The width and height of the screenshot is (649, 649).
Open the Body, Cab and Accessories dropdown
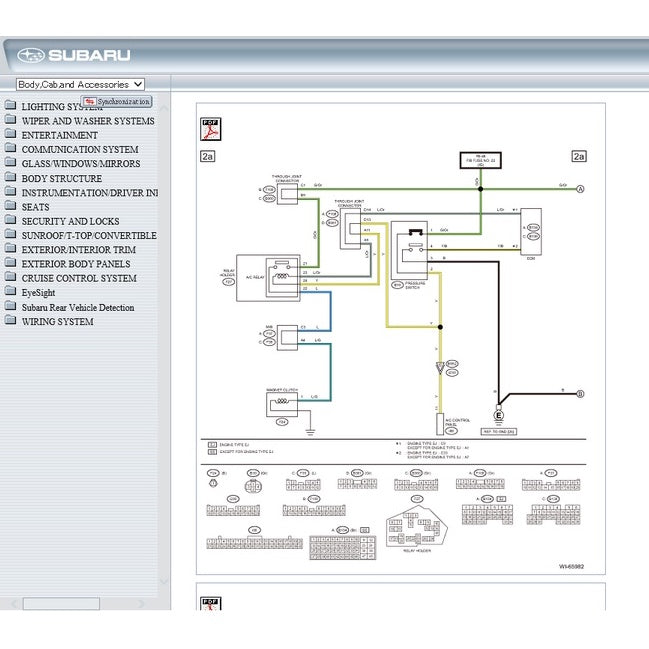pos(80,85)
